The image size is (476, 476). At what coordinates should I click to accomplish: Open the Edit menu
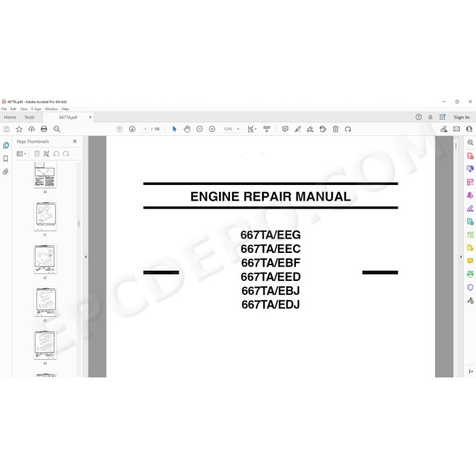pyautogui.click(x=14, y=109)
